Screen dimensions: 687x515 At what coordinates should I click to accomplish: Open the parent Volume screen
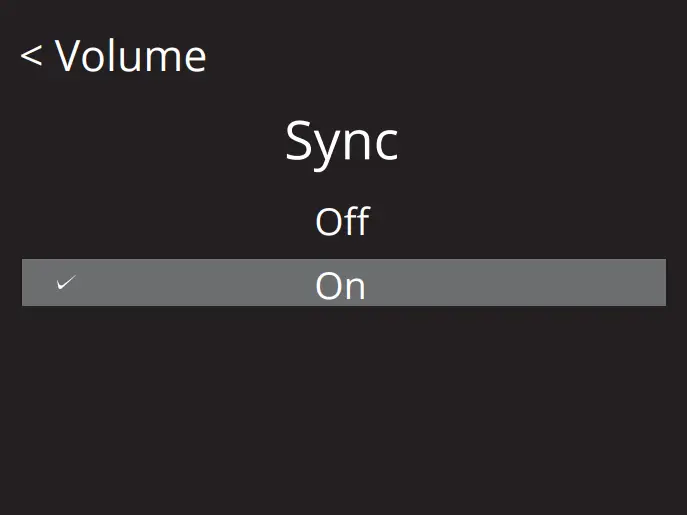coord(113,57)
